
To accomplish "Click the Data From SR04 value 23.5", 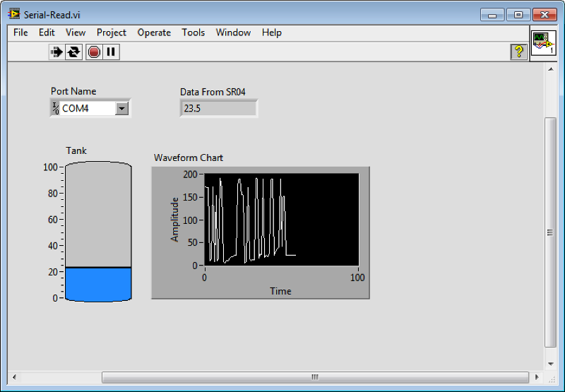I will (x=219, y=109).
